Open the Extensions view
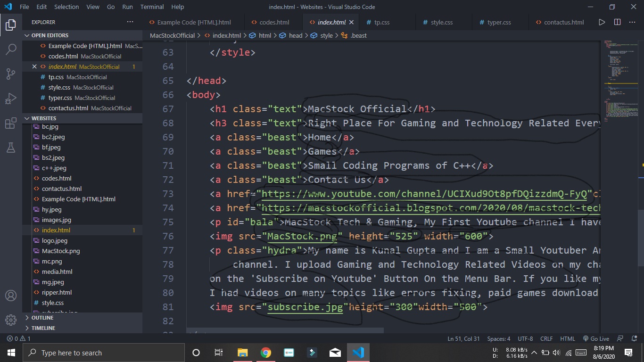Viewport: 644px width, 362px height. [11, 123]
